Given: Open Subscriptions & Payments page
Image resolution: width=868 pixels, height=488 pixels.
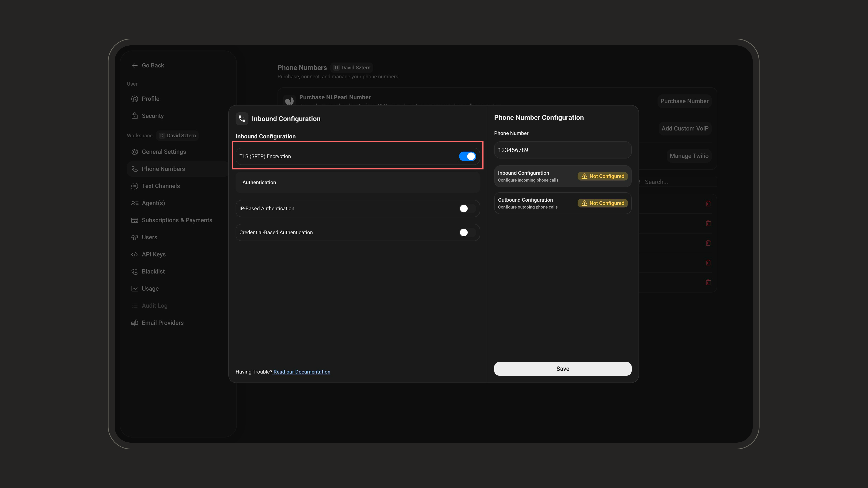Looking at the screenshot, I should tap(178, 220).
